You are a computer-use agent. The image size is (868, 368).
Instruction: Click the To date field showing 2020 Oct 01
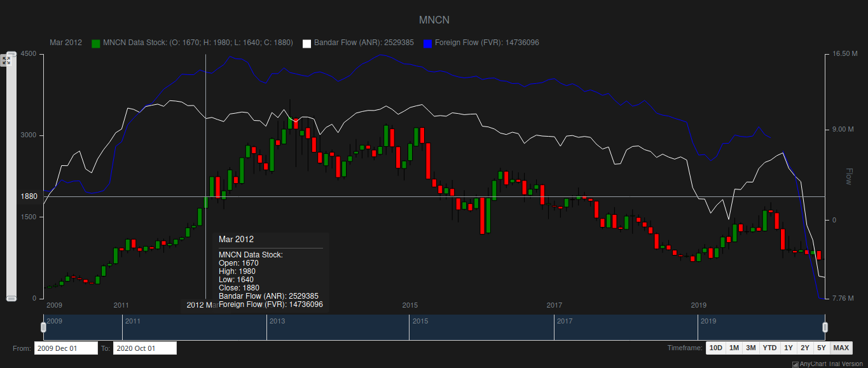pos(144,348)
